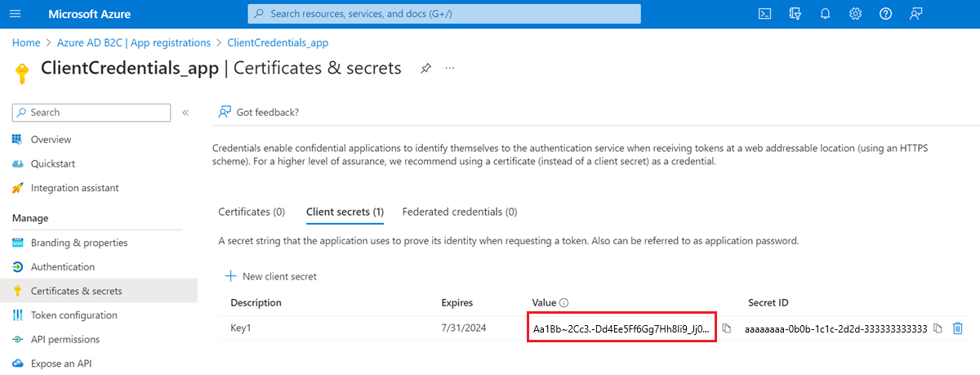Image resolution: width=980 pixels, height=375 pixels.
Task: Delete the Key1 client secret
Action: (x=958, y=328)
